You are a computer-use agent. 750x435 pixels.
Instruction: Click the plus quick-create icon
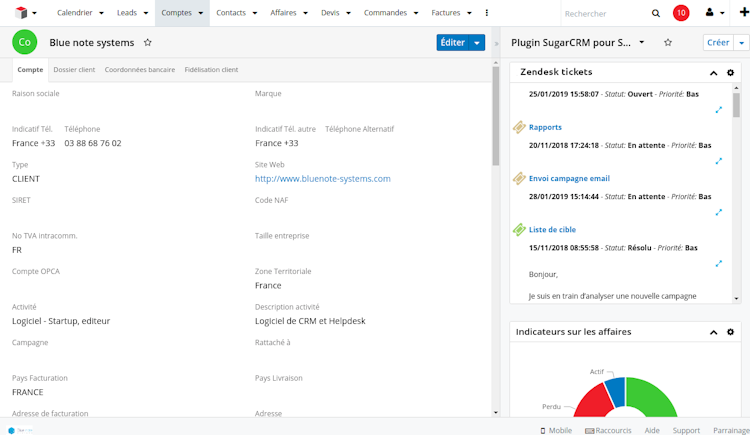744,12
